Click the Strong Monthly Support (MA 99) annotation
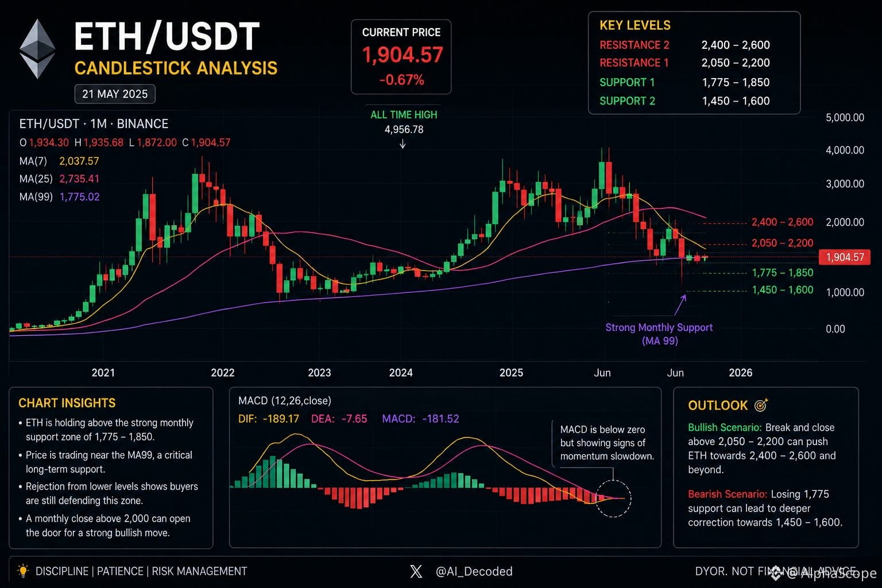Image resolution: width=882 pixels, height=588 pixels. click(x=659, y=334)
